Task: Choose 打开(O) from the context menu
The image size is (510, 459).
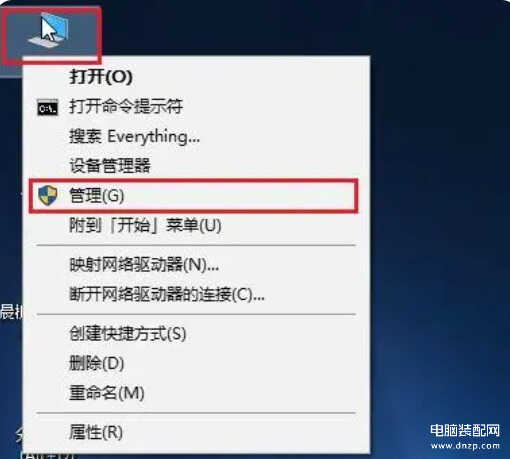Action: (x=196, y=77)
